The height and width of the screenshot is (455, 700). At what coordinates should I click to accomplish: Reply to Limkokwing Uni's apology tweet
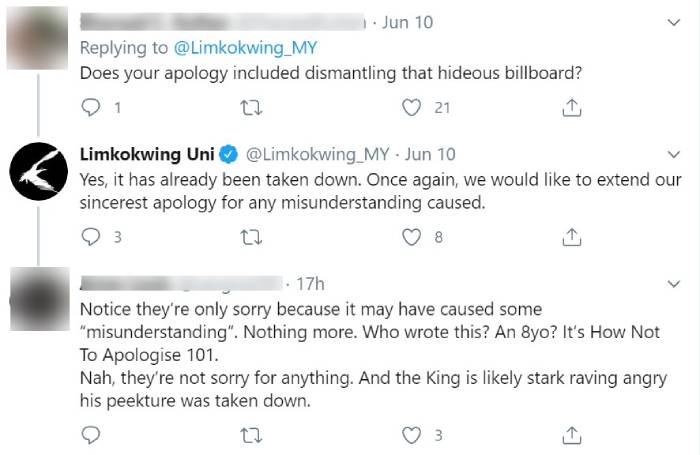[x=91, y=237]
